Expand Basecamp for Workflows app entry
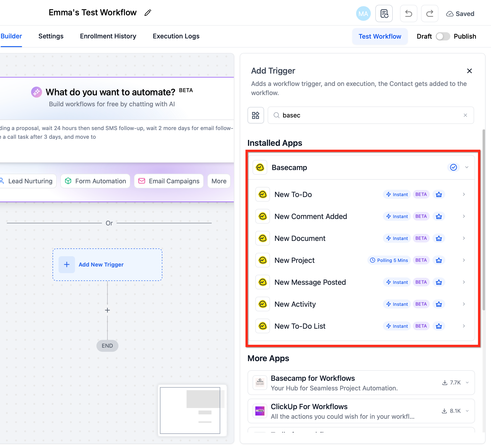The width and height of the screenshot is (491, 448). (467, 382)
